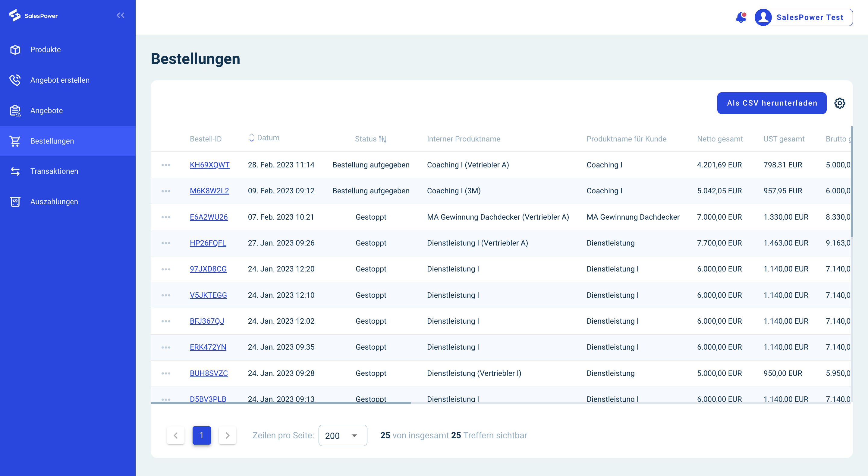Click the 28. Feb. 2023 11:14 cell
The width and height of the screenshot is (868, 476).
coord(281,165)
